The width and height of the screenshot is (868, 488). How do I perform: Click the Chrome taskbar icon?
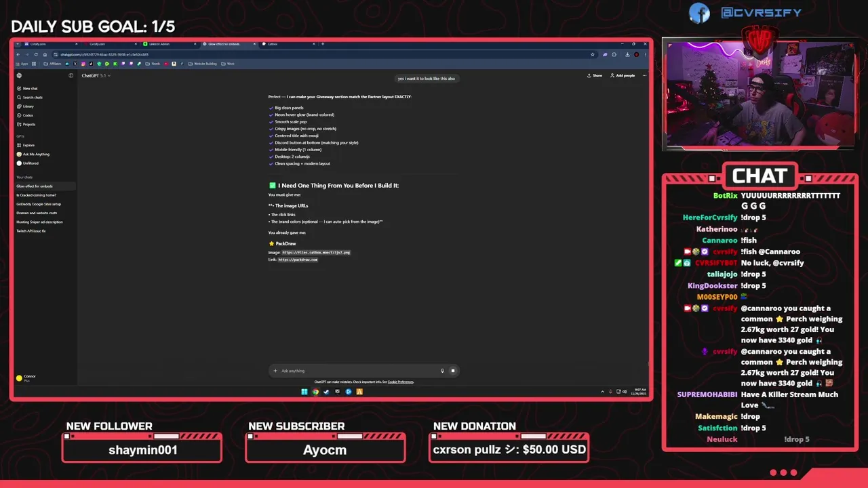(315, 392)
